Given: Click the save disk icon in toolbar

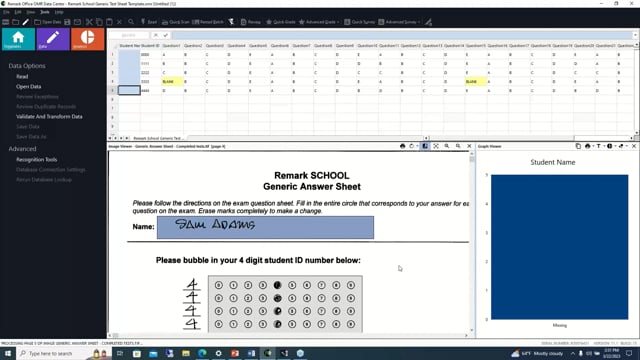Looking at the screenshot, I should point(67,22).
